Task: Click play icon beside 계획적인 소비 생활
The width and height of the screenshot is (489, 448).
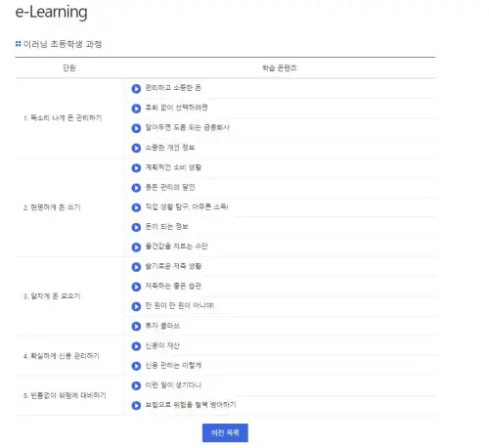Action: point(136,168)
